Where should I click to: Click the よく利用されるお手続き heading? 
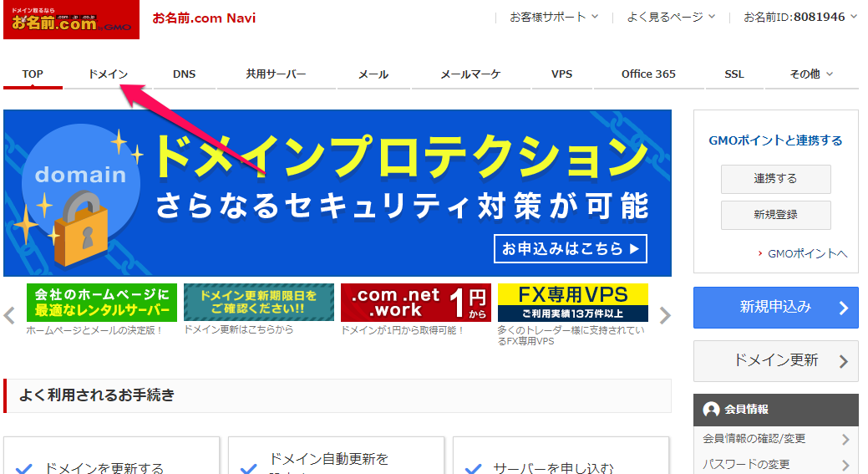click(x=97, y=395)
